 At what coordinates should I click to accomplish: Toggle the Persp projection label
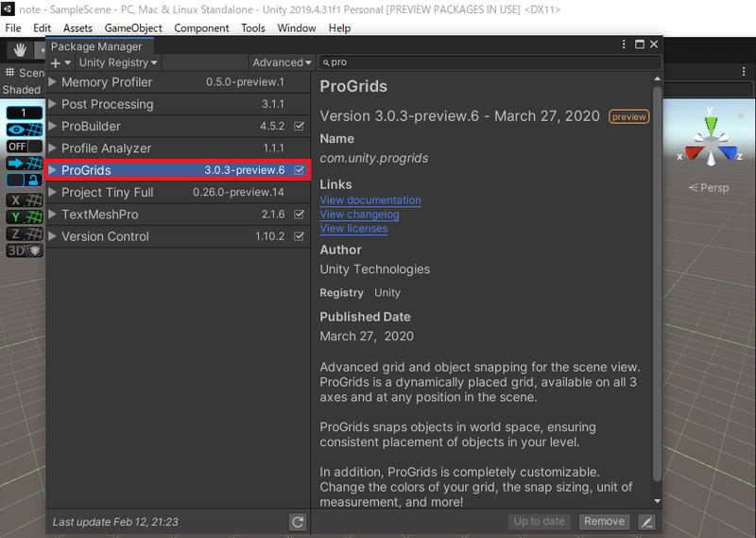[x=709, y=188]
